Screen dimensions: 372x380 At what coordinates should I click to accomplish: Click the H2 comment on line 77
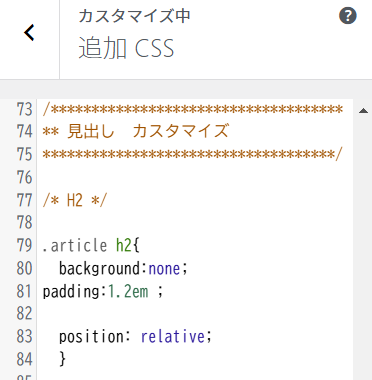75,200
